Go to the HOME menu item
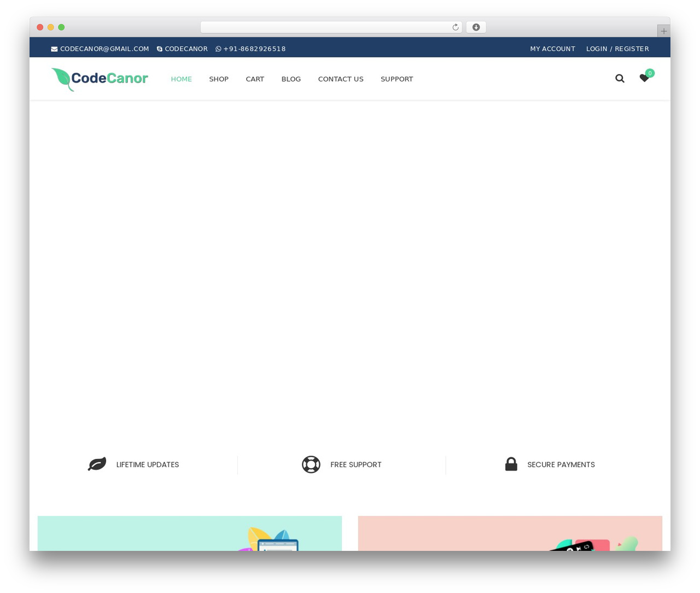 pos(181,79)
